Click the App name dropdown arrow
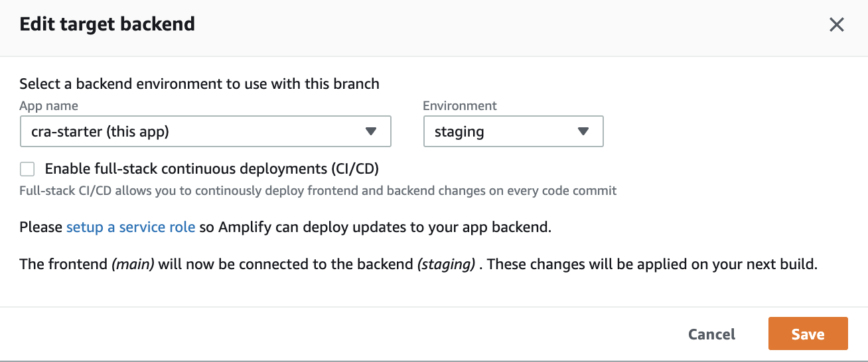Image resolution: width=868 pixels, height=362 pixels. point(371,131)
